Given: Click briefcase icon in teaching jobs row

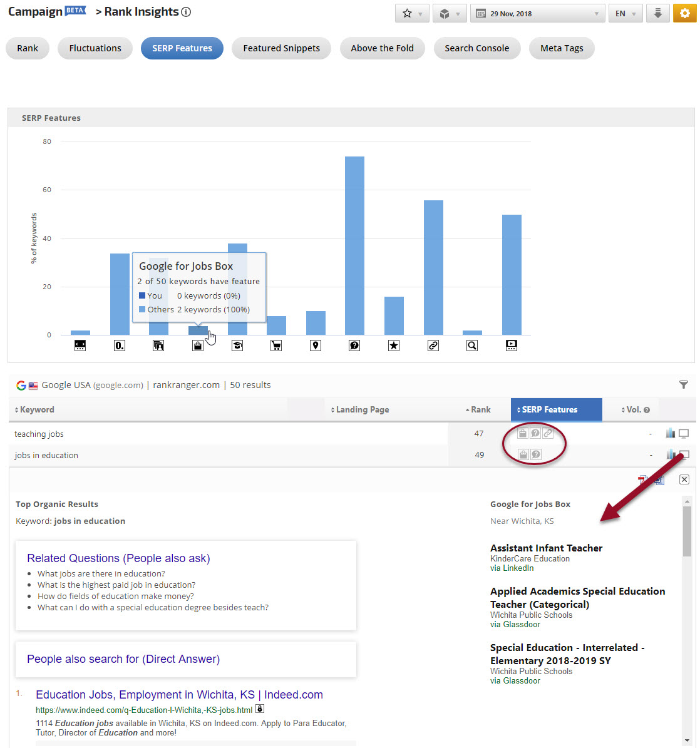Looking at the screenshot, I should (x=523, y=433).
